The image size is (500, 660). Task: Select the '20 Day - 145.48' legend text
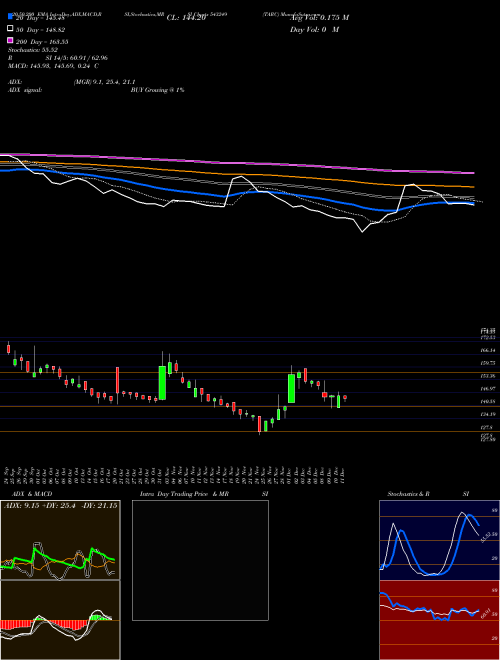click(x=40, y=18)
